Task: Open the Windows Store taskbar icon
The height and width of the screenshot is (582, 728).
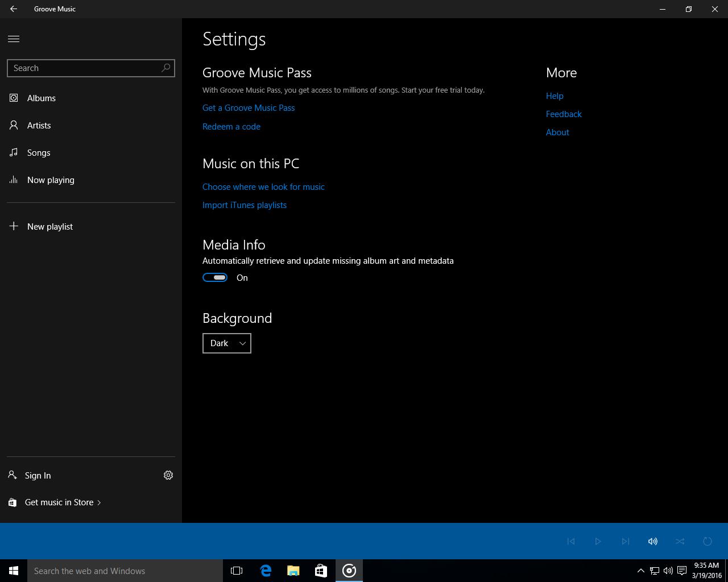Action: coord(321,571)
